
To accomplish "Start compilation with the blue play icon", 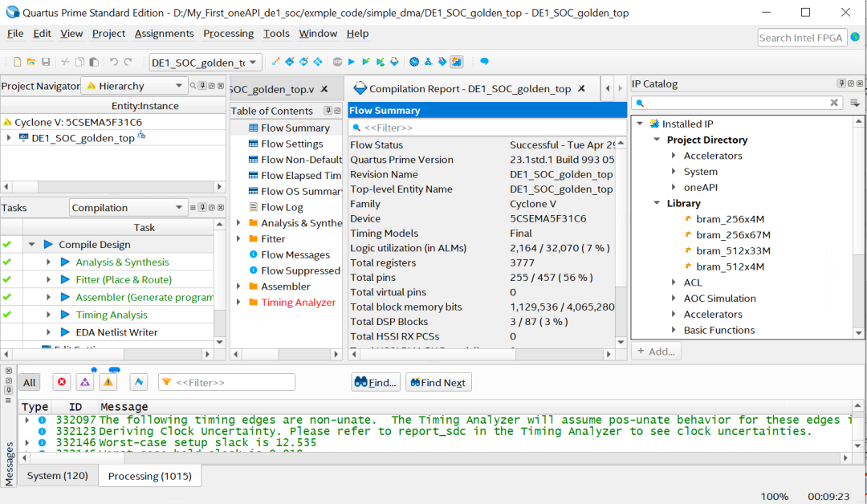I will coord(352,62).
